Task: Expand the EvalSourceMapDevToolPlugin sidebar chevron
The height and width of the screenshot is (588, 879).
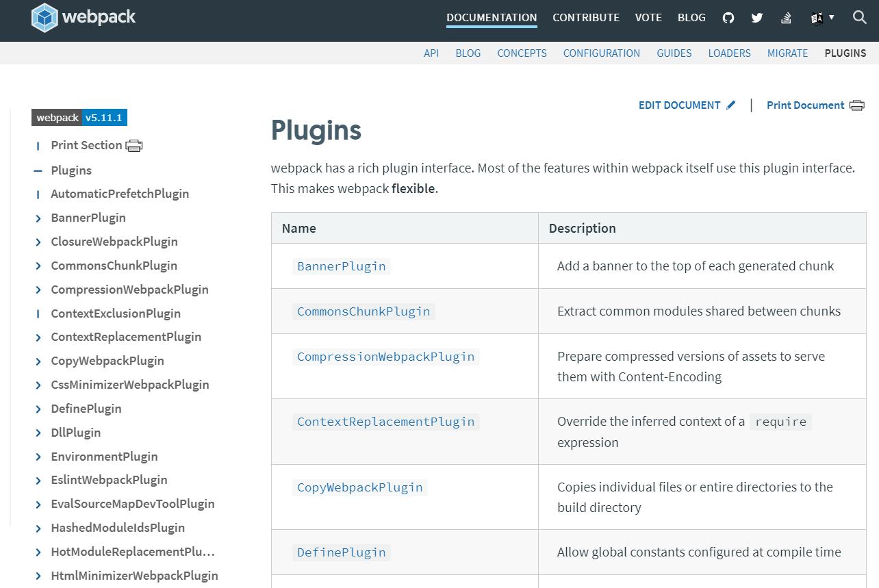Action: [x=38, y=504]
